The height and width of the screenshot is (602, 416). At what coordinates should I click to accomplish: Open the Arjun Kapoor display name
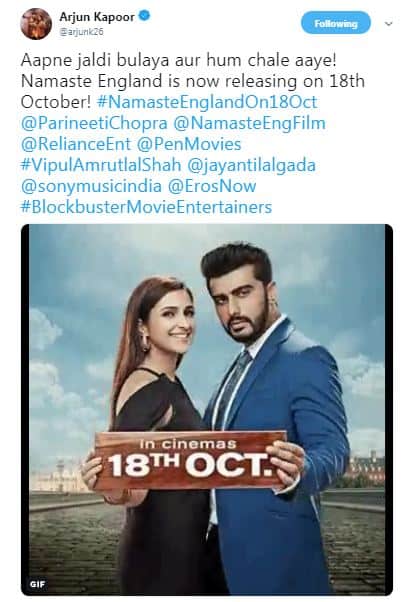pyautogui.click(x=97, y=17)
